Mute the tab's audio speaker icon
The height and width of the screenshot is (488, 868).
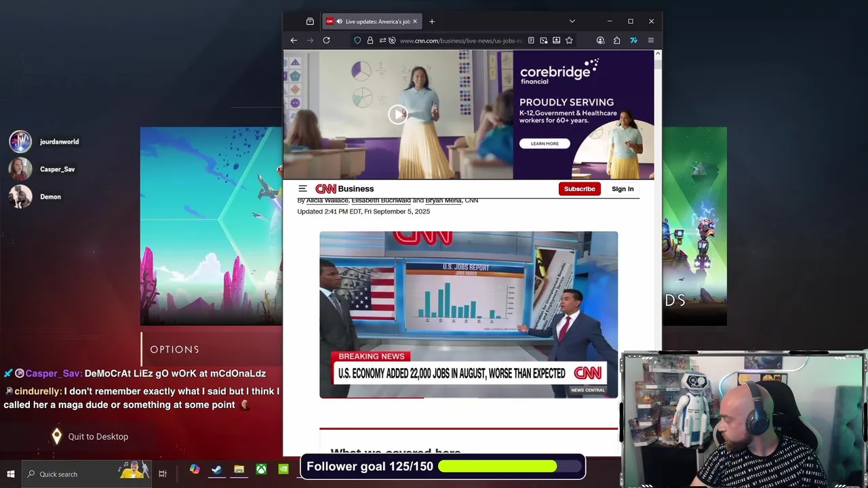pyautogui.click(x=339, y=22)
